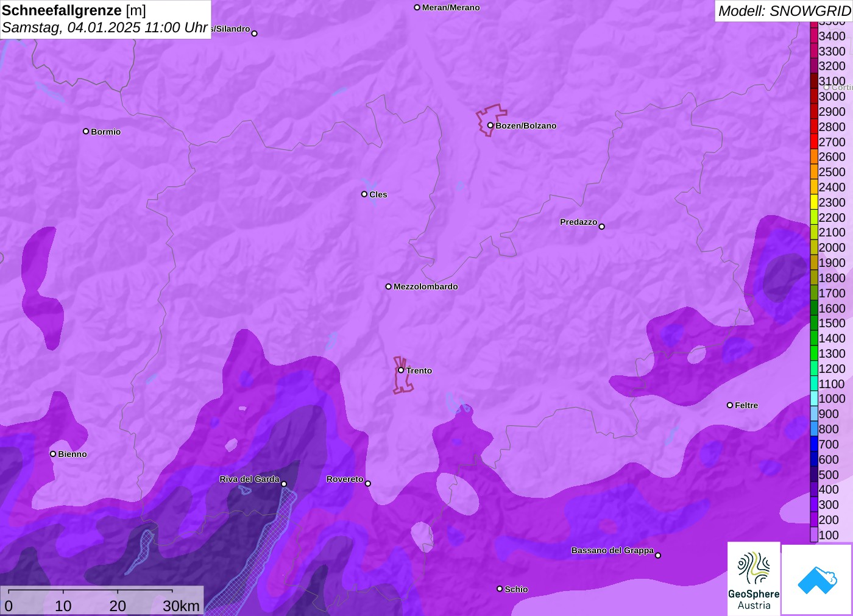
Task: Click the Feltre label text
Action: coord(746,405)
